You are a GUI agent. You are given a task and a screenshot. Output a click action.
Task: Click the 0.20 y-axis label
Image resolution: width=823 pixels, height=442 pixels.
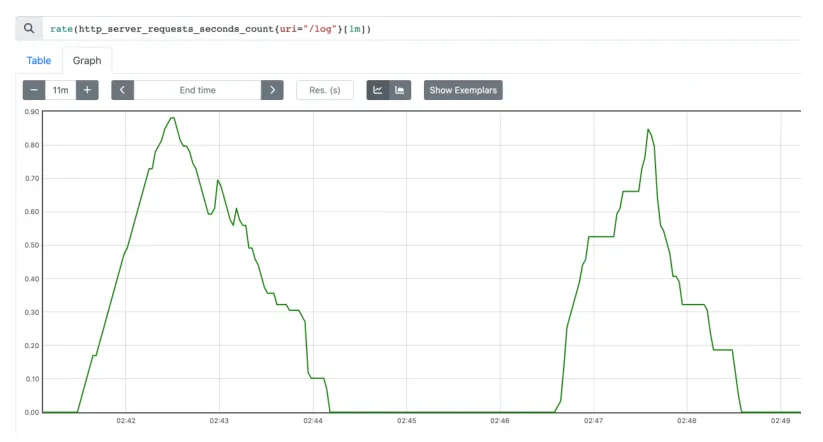point(32,345)
